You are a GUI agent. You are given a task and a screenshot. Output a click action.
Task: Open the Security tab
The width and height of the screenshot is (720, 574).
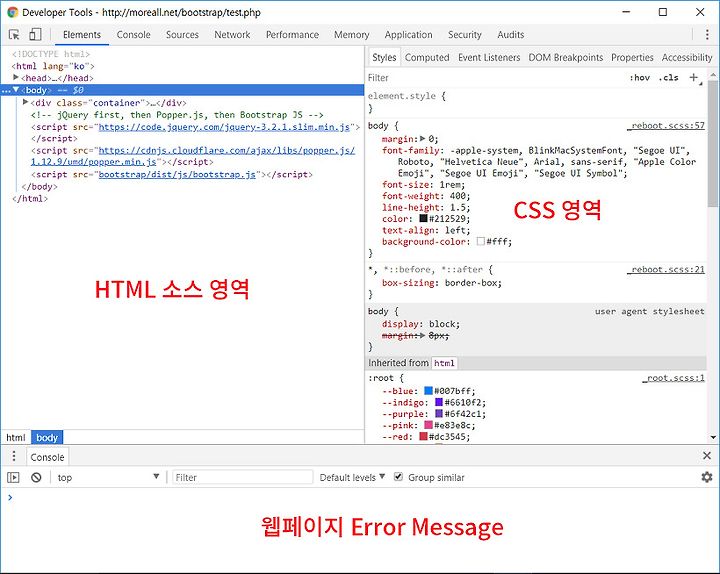tap(465, 34)
